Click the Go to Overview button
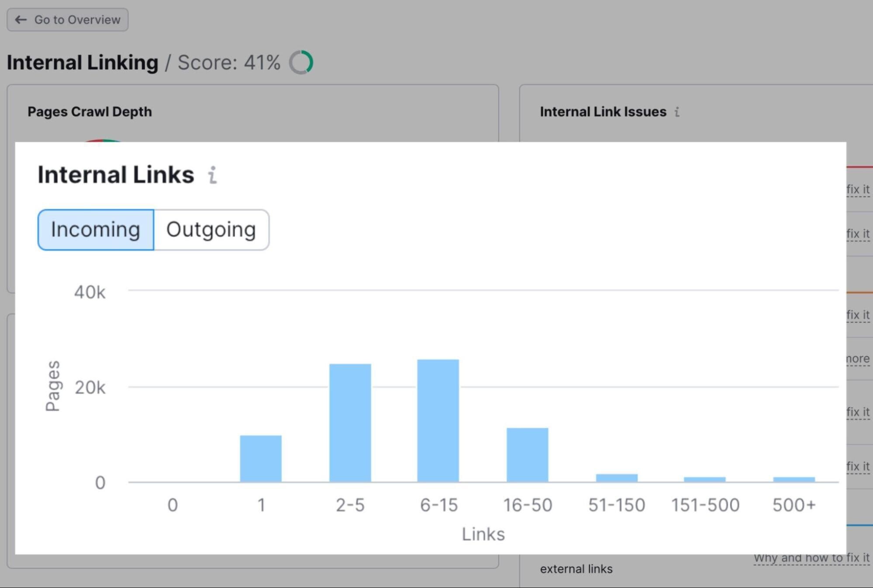Image resolution: width=873 pixels, height=588 pixels. (68, 20)
